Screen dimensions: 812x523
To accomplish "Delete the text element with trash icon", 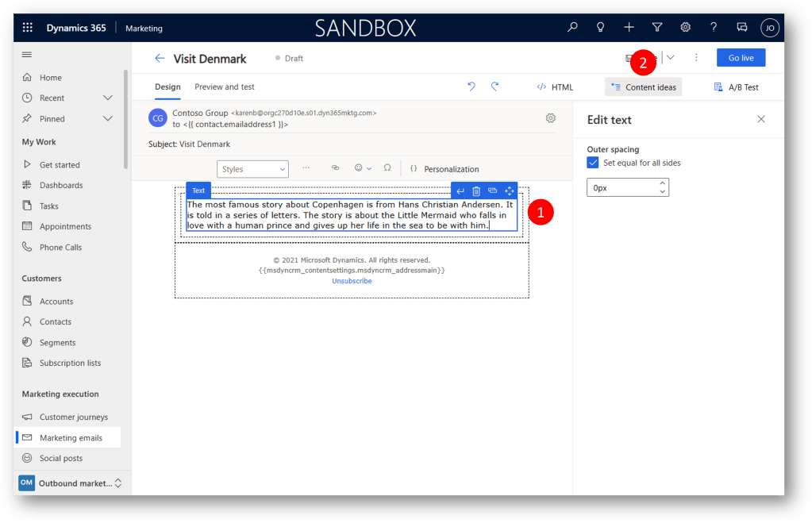I will pyautogui.click(x=476, y=190).
